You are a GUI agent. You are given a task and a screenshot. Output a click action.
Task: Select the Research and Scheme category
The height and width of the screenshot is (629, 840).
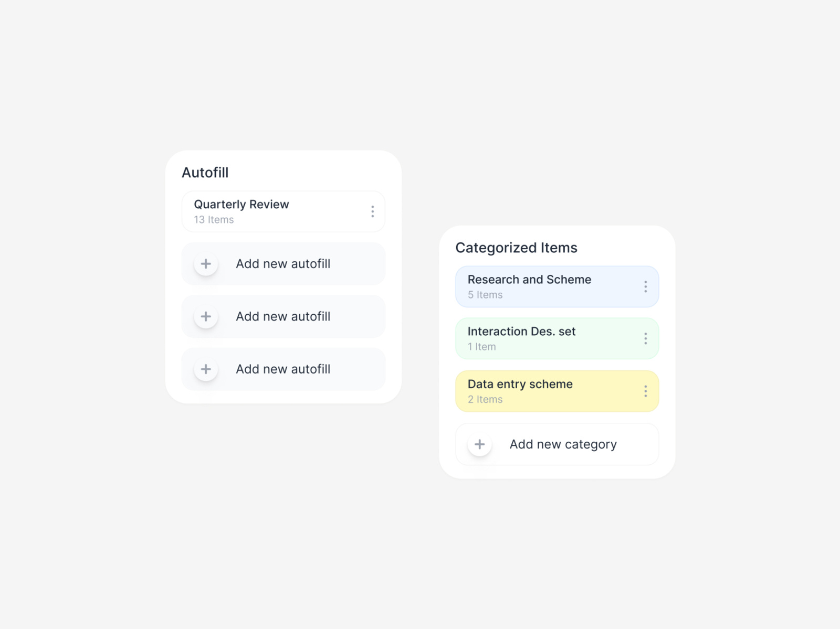(x=551, y=286)
